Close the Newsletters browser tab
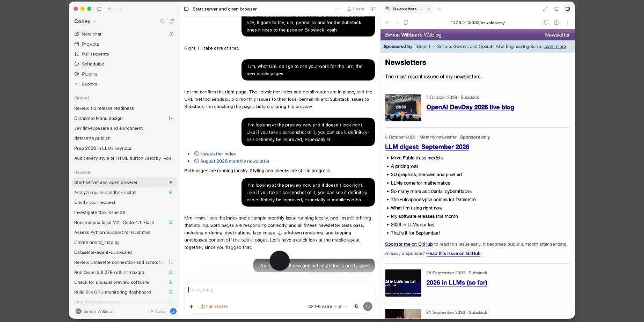 428,9
